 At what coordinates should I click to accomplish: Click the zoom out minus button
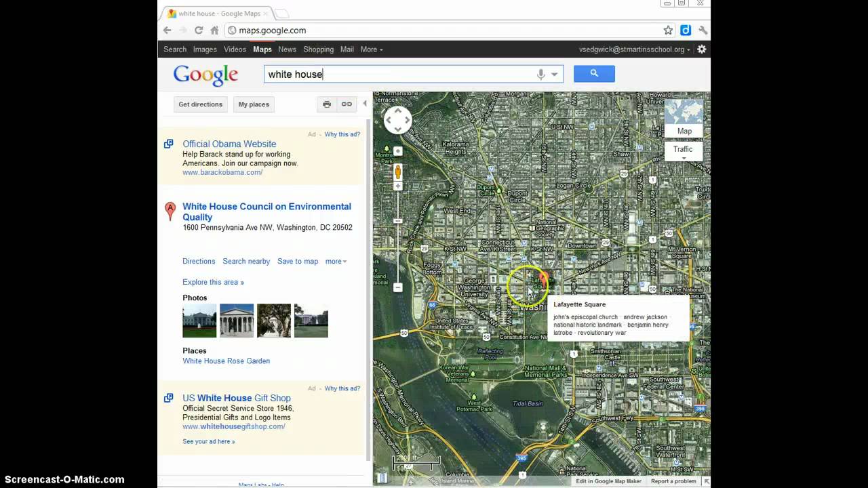(x=398, y=287)
